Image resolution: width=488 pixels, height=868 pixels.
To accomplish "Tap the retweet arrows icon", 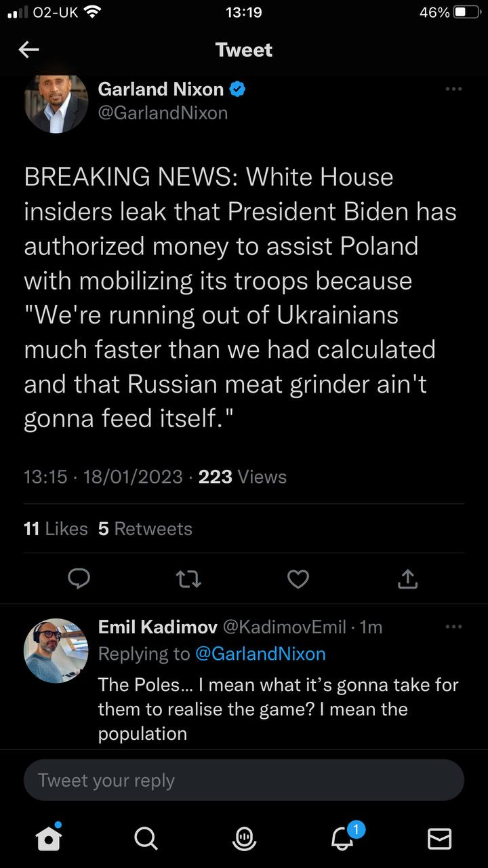I will pyautogui.click(x=188, y=578).
